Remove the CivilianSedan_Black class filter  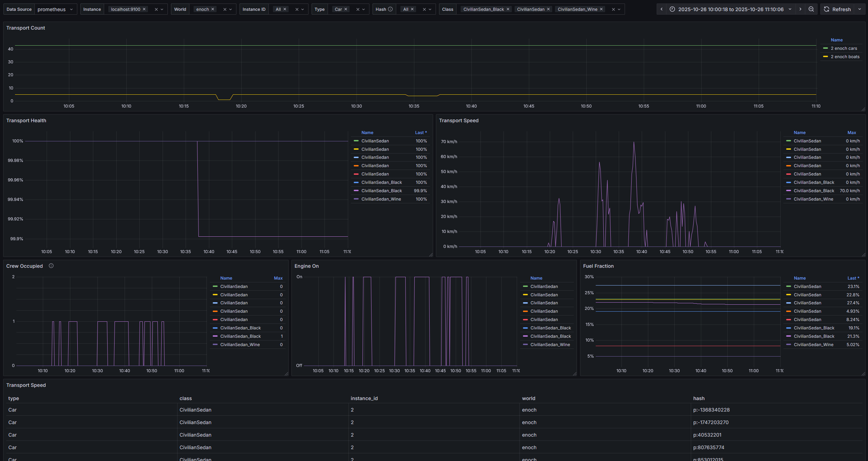508,9
